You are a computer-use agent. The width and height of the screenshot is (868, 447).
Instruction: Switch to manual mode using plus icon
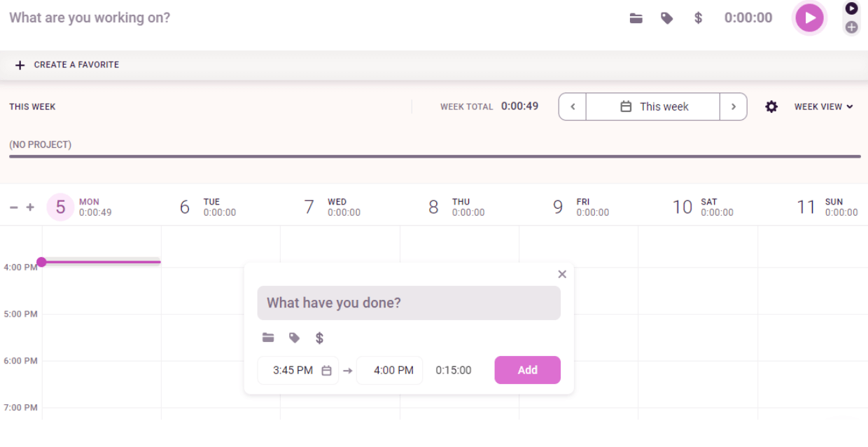(x=851, y=27)
